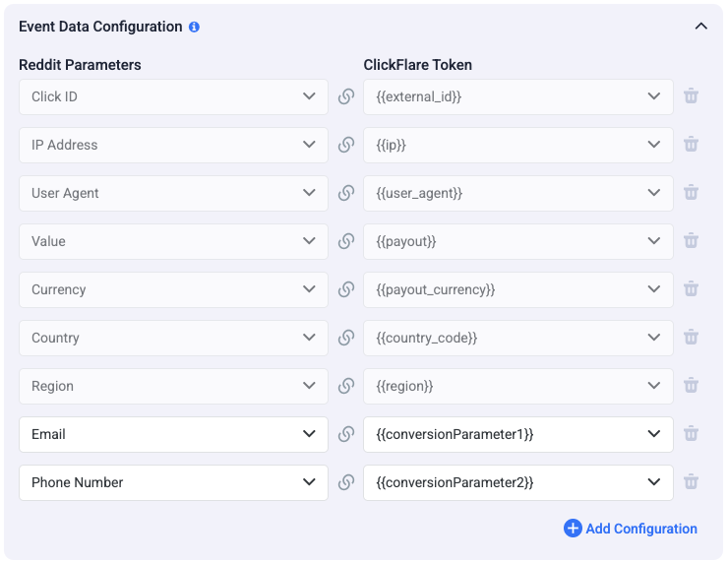The height and width of the screenshot is (563, 728).
Task: Trash the Country parameter row
Action: (x=692, y=338)
